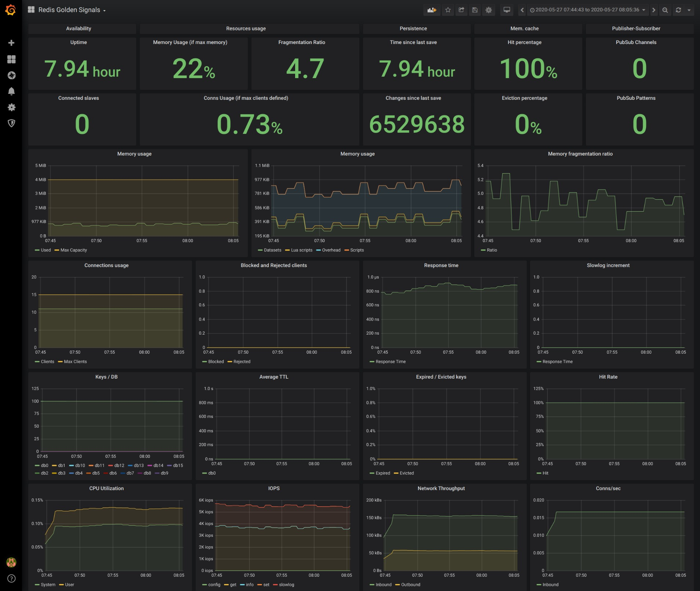Shift time range backward with left arrow
The image size is (700, 591).
tap(522, 10)
